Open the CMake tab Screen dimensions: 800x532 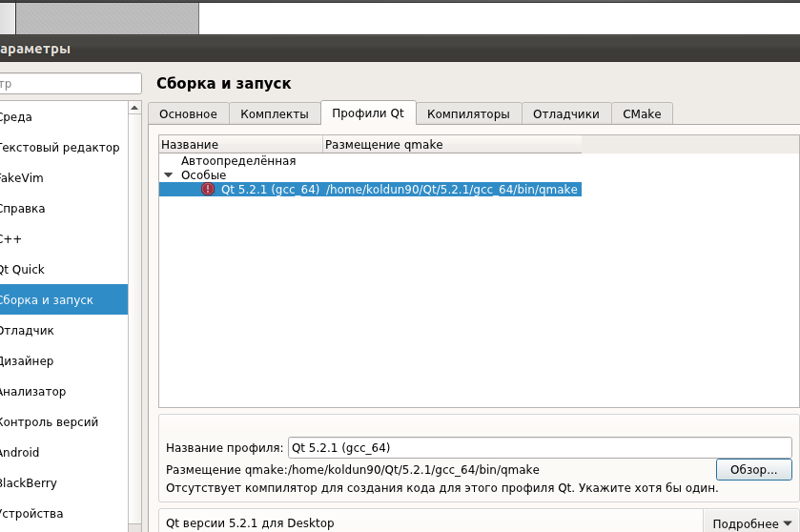click(x=642, y=113)
